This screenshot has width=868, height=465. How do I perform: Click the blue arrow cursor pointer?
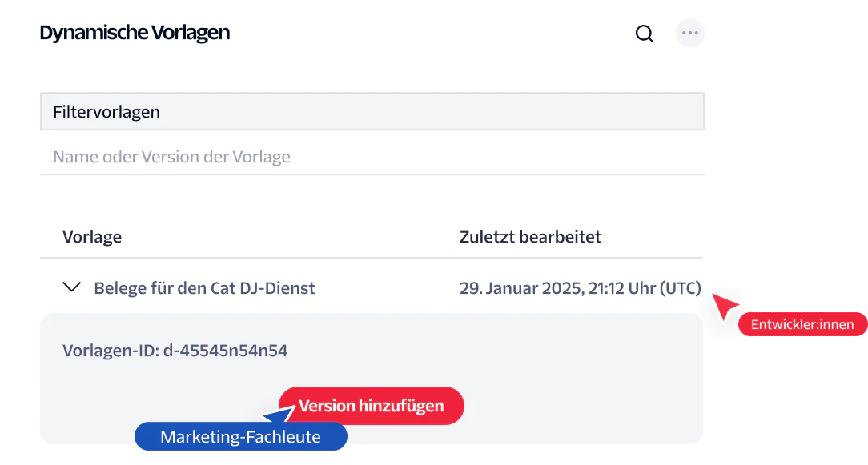279,414
